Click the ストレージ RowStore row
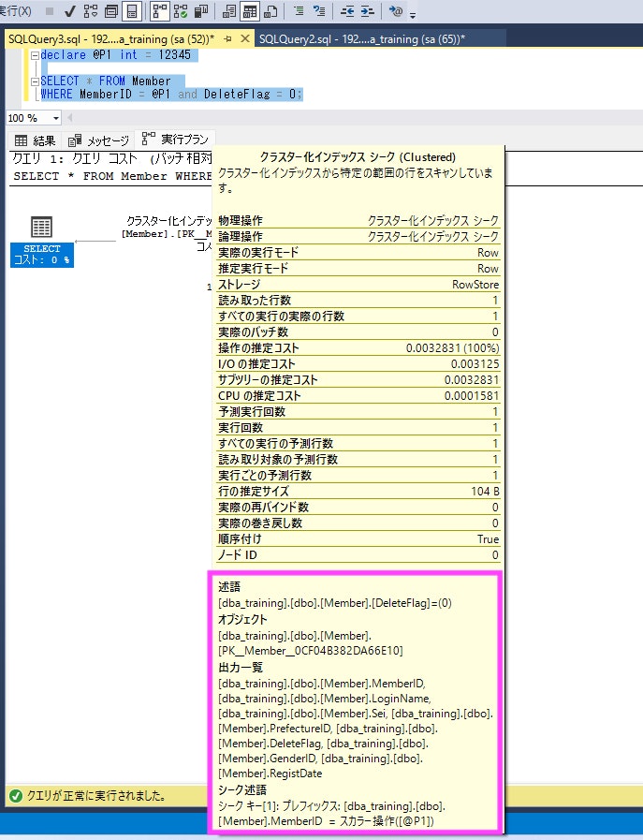 tap(358, 285)
